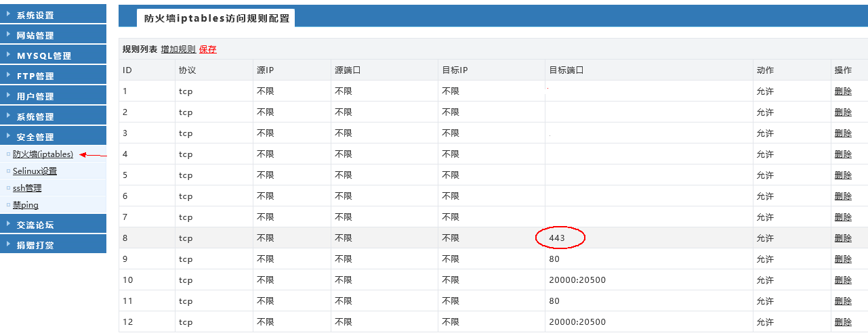This screenshot has height=333, width=868.
Task: Expand the 捐赠打赏 sidebar menu
Action: (53, 244)
